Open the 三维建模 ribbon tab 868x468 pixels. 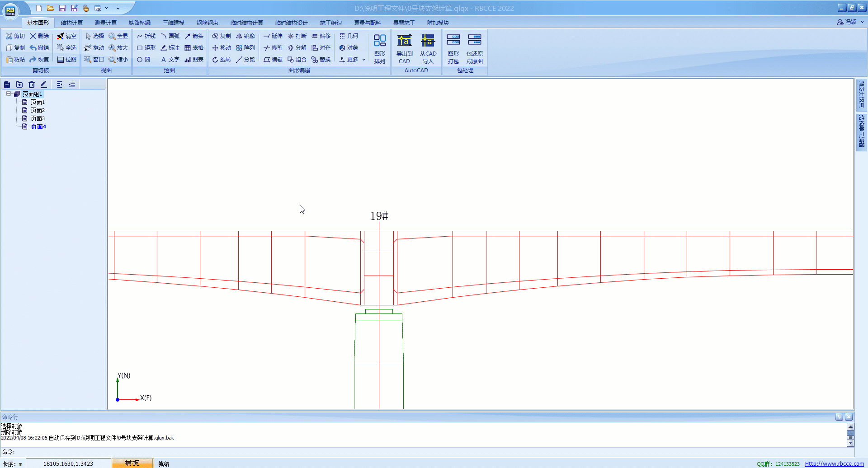174,23
